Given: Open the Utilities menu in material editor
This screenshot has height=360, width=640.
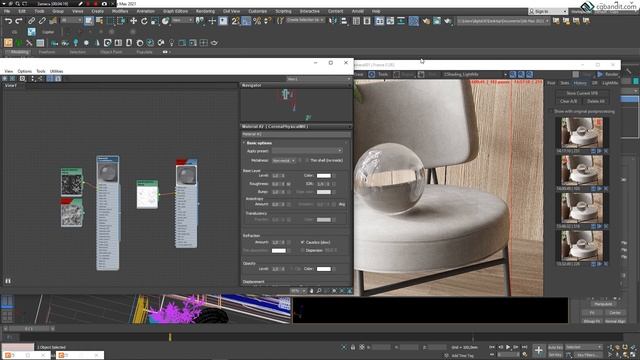Looking at the screenshot, I should click(x=56, y=71).
